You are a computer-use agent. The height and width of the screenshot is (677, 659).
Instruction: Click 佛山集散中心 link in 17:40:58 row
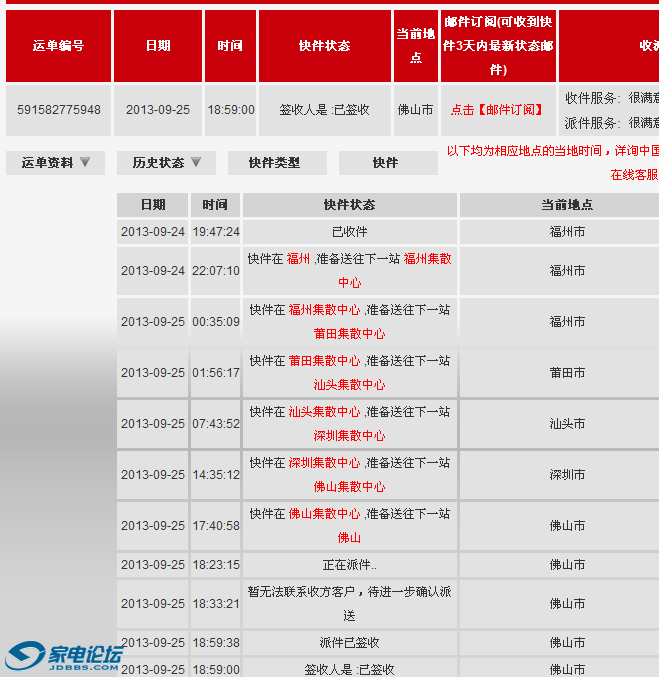pyautogui.click(x=324, y=513)
